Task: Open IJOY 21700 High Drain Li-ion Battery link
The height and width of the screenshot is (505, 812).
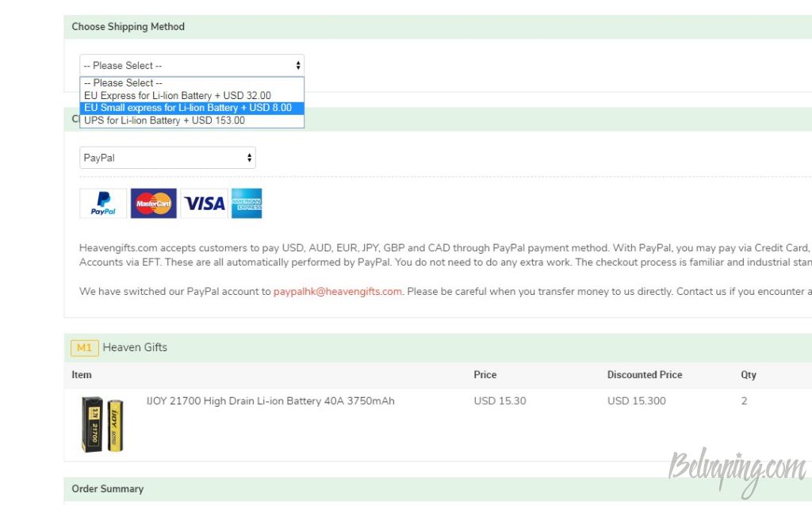Action: [x=270, y=401]
